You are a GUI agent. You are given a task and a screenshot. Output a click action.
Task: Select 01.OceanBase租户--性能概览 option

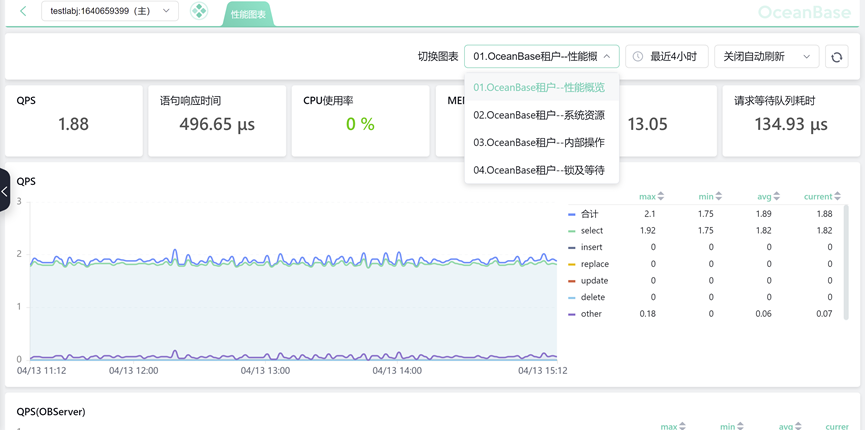tap(542, 87)
